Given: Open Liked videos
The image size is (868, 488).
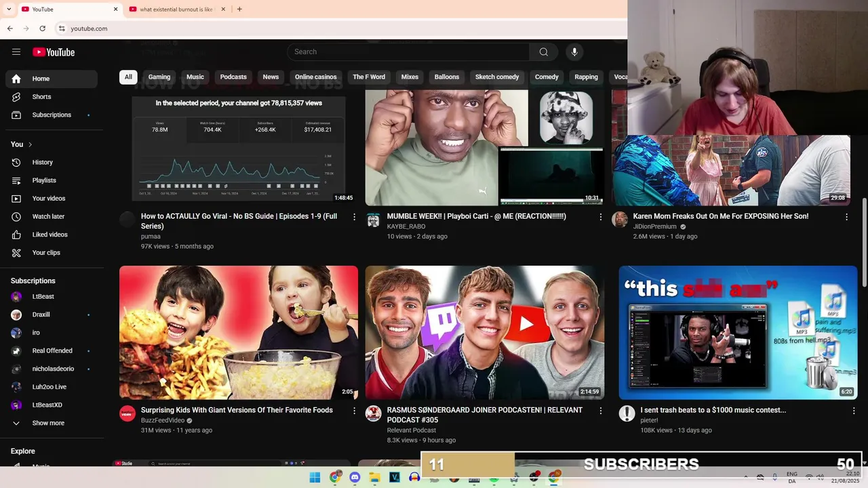Looking at the screenshot, I should tap(52, 235).
